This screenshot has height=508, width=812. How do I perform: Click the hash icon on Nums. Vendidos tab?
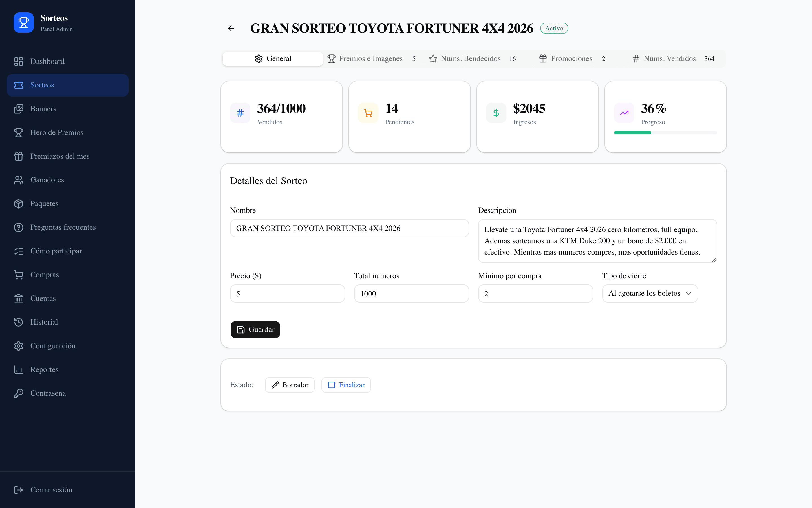(636, 59)
